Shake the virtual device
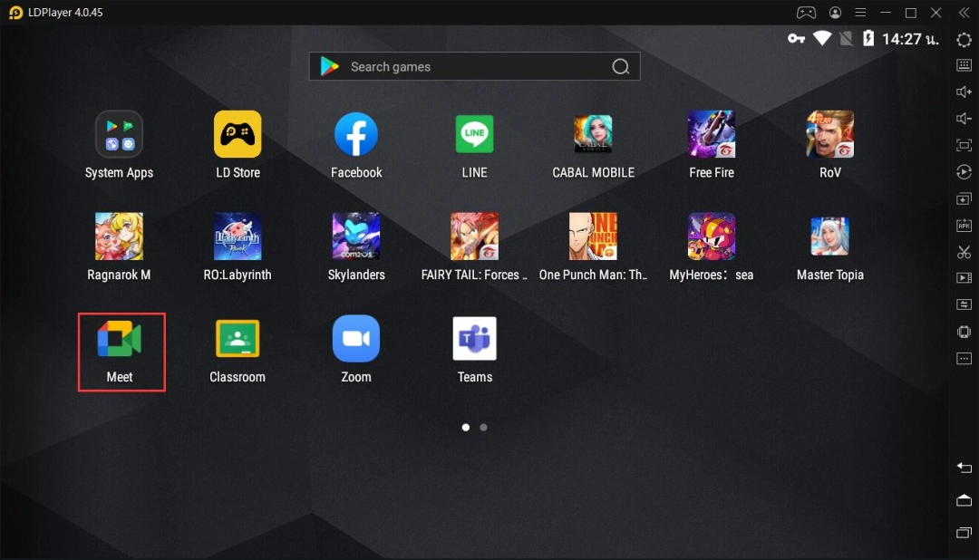979x560 pixels. click(x=964, y=331)
